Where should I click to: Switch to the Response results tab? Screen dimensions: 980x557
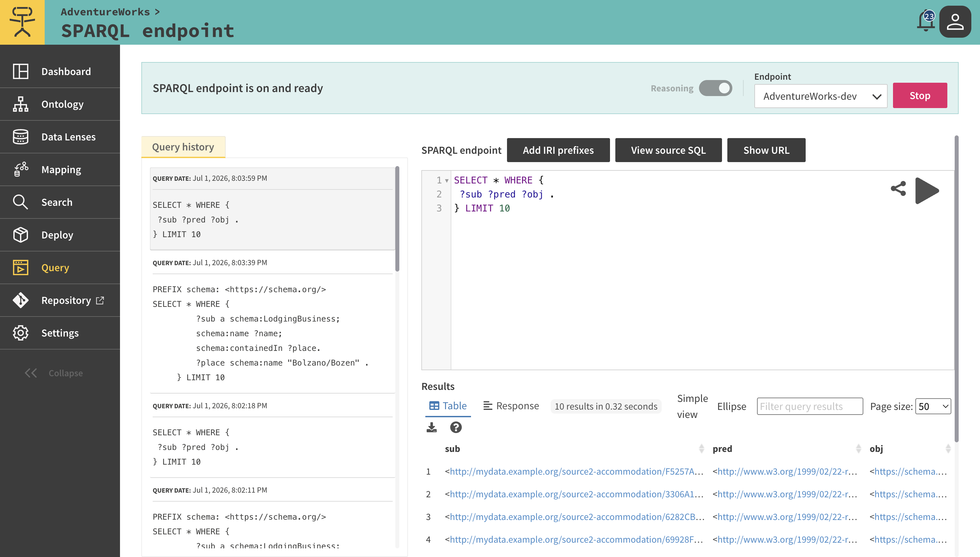[x=511, y=406]
